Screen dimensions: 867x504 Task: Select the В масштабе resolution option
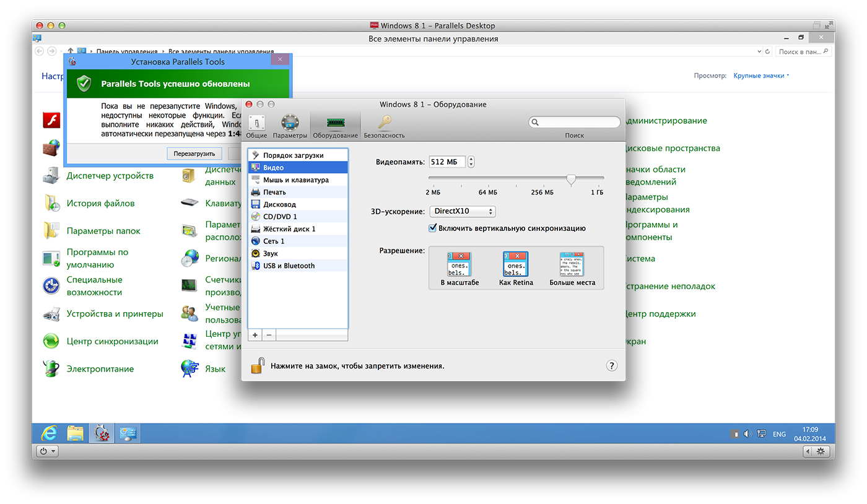(460, 268)
